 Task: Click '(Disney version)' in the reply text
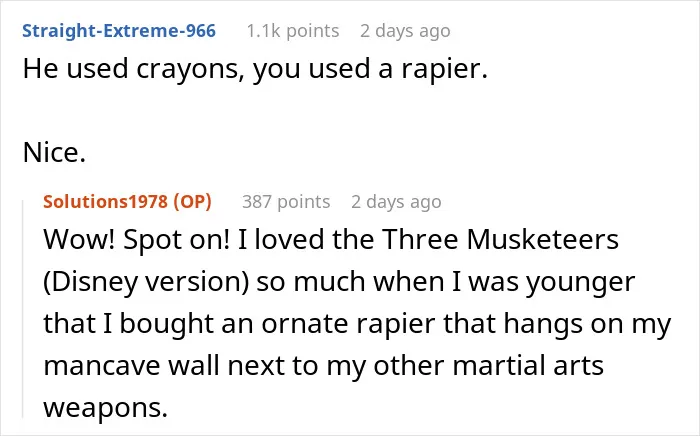coord(146,282)
